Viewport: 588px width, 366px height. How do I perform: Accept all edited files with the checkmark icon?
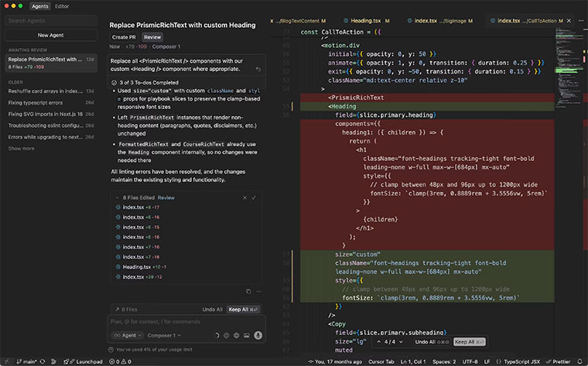click(x=254, y=197)
